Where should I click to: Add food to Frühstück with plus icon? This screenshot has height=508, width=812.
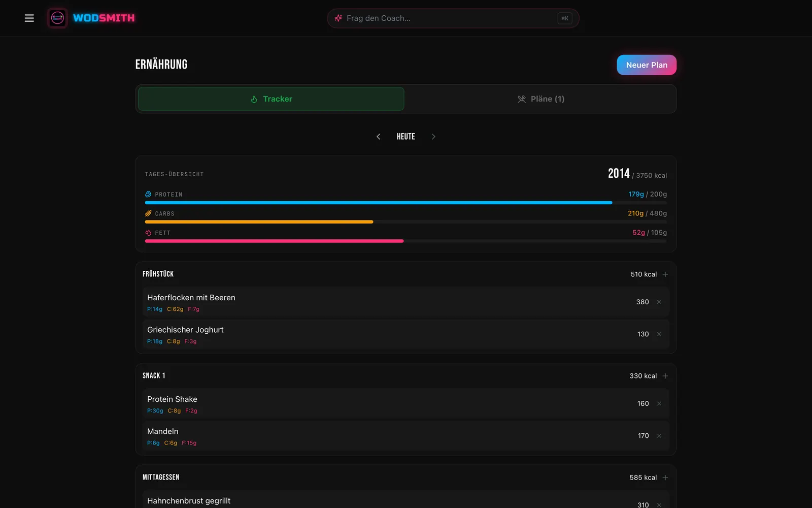(665, 274)
